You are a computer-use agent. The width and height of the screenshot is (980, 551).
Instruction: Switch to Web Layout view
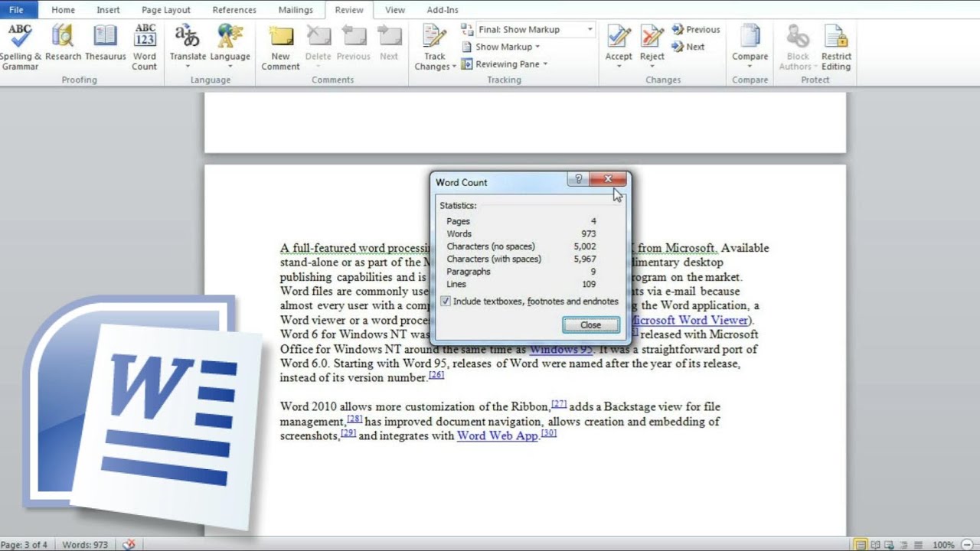click(890, 545)
